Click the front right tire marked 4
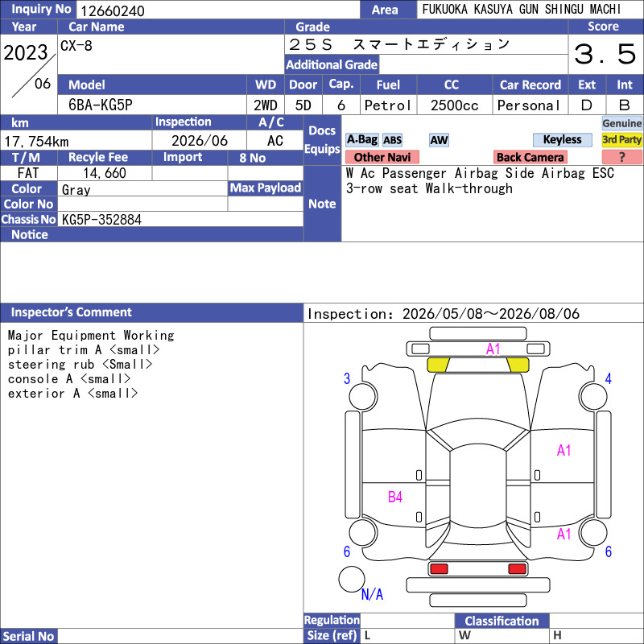 [593, 396]
